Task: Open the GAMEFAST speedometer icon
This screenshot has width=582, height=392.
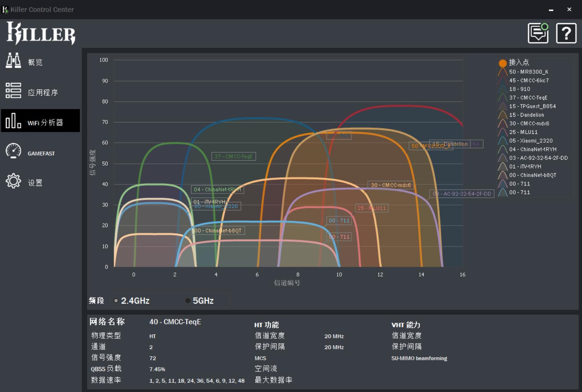Action: (13, 151)
